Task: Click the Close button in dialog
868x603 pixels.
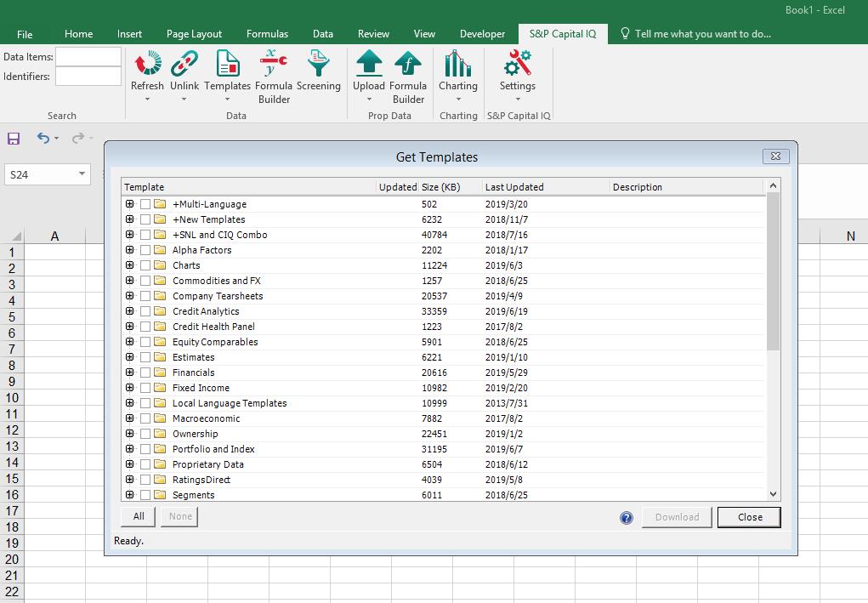Action: (x=749, y=517)
